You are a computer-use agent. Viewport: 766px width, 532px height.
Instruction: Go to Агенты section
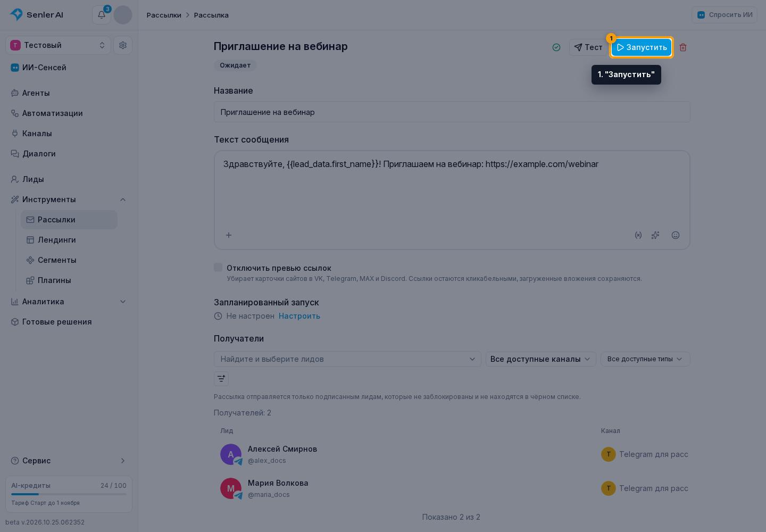click(x=69, y=93)
